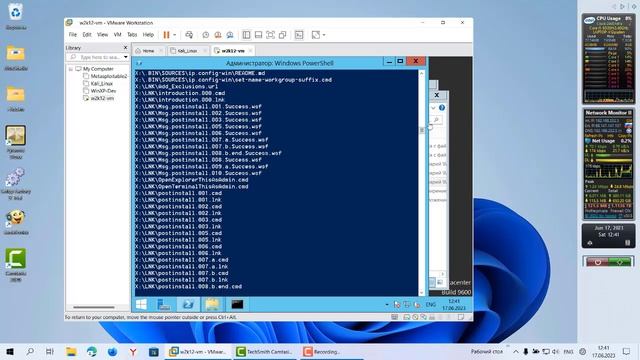
Task: Open the host Windows Start menu
Action: pos(10,351)
